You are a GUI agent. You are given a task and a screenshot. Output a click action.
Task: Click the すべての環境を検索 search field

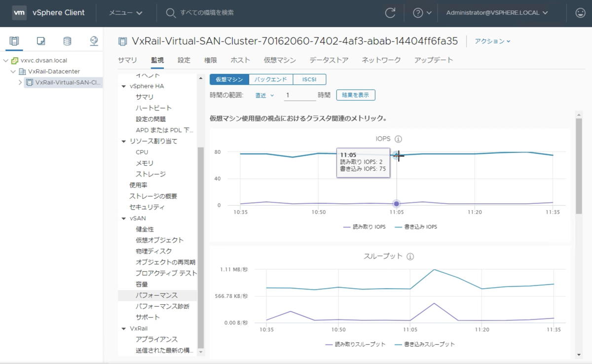click(207, 13)
